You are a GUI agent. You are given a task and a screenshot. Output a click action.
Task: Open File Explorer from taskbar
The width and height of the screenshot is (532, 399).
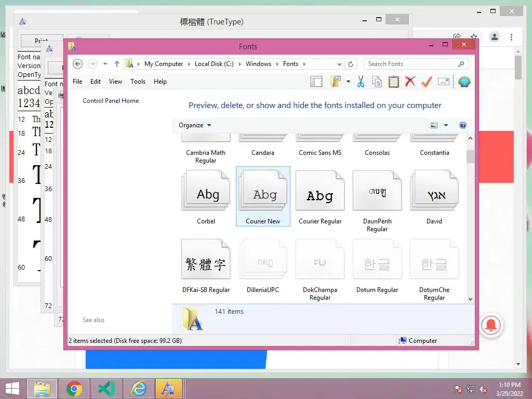[x=42, y=389]
